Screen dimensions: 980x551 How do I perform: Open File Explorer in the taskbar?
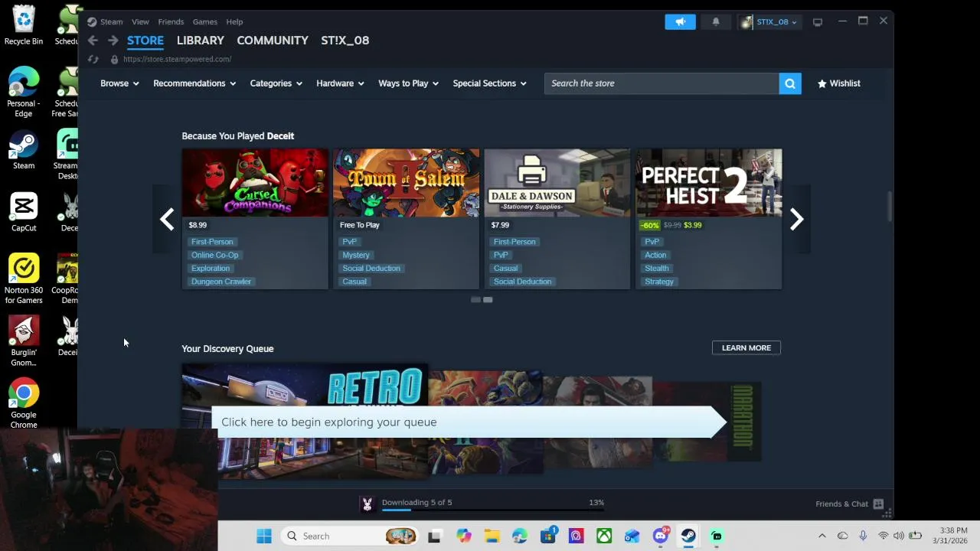tap(492, 536)
